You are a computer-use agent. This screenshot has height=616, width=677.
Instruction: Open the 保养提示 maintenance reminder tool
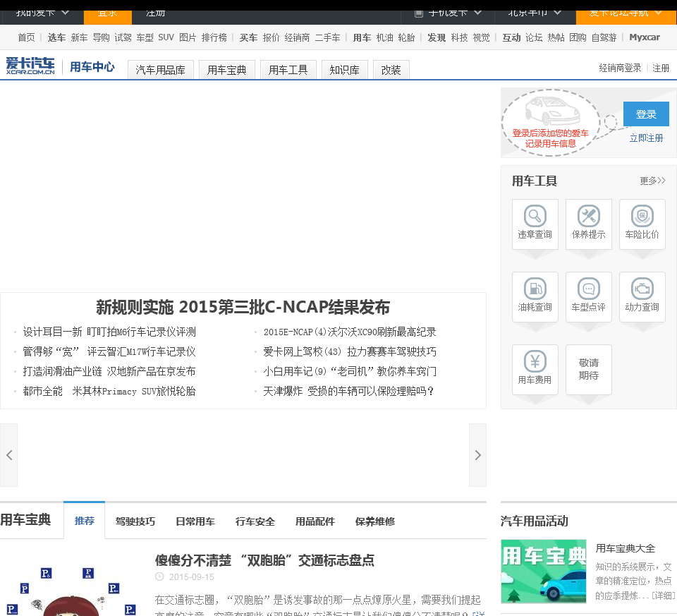[x=588, y=223]
